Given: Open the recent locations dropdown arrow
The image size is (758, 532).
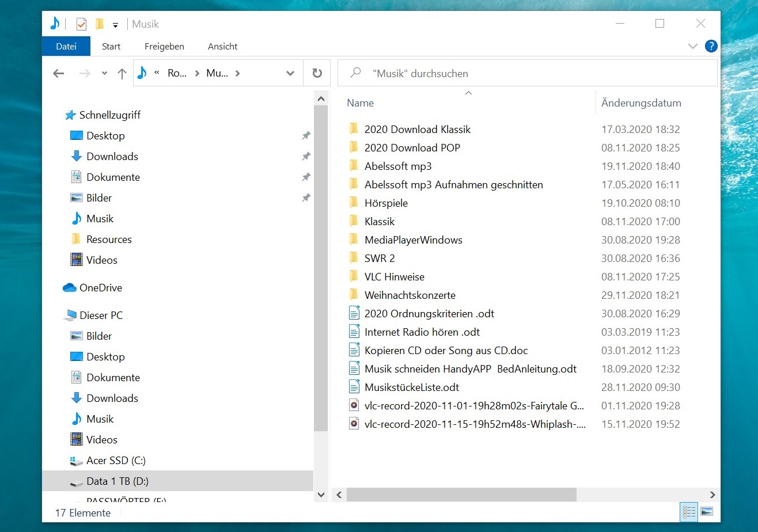Looking at the screenshot, I should 104,73.
